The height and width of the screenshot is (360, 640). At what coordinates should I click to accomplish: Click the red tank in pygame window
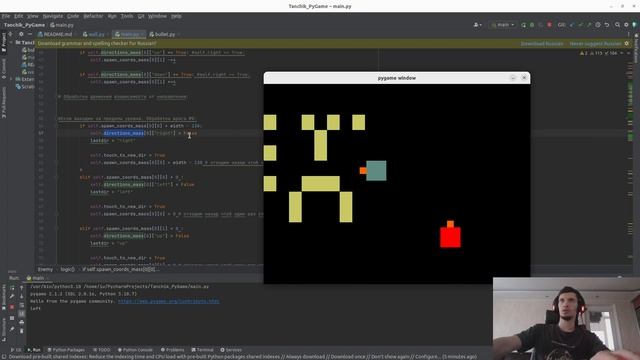pos(450,237)
